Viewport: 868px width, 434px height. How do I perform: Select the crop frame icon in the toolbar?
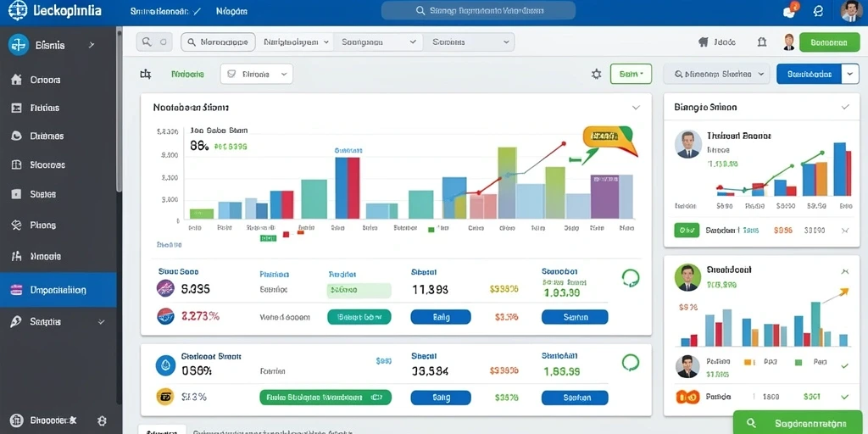pos(146,74)
